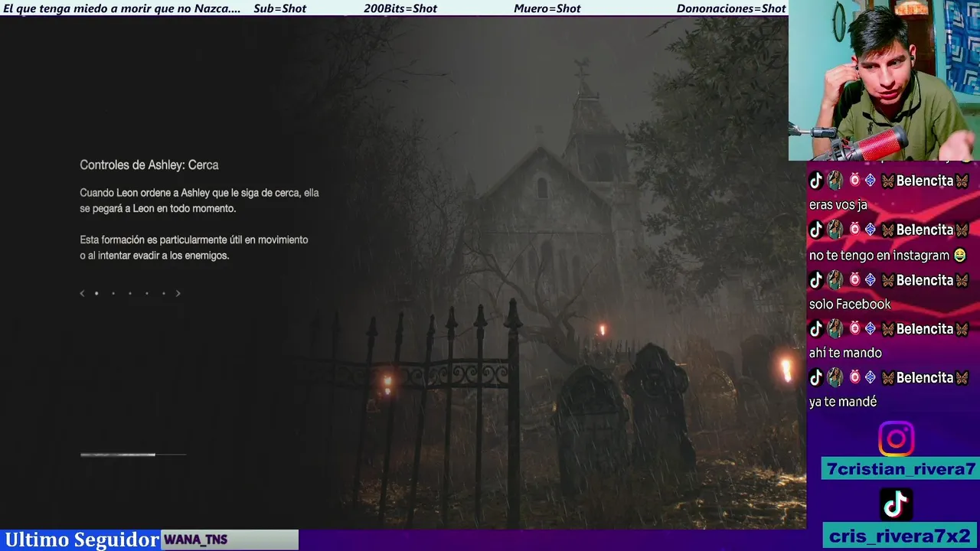Viewport: 980px width, 551px height.
Task: Click TikTok icon on the 'eras vos ja' message
Action: tap(816, 181)
